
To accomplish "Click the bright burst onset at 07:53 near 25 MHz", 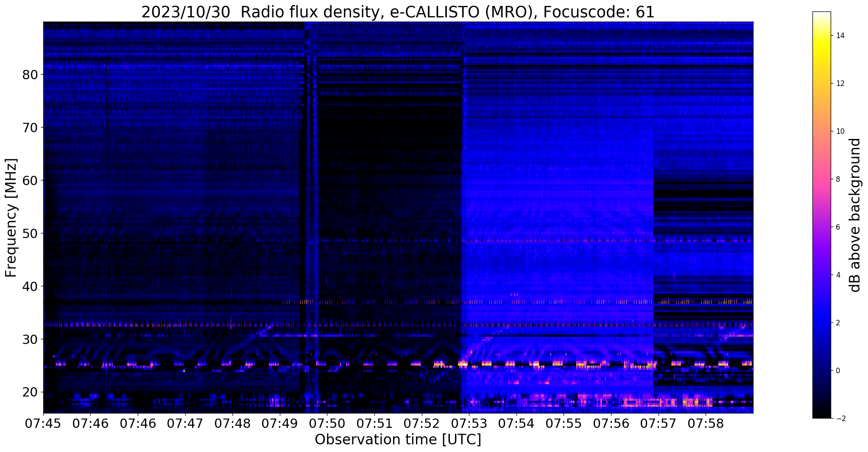I will click(462, 364).
